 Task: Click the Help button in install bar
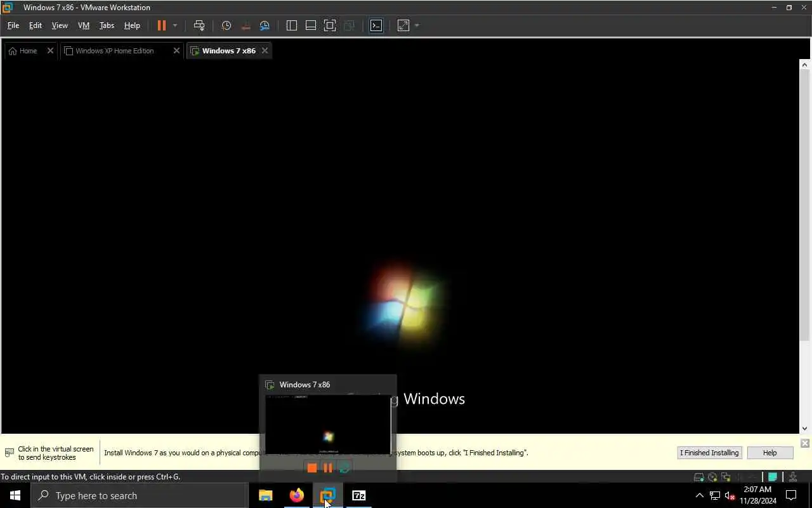coord(769,453)
